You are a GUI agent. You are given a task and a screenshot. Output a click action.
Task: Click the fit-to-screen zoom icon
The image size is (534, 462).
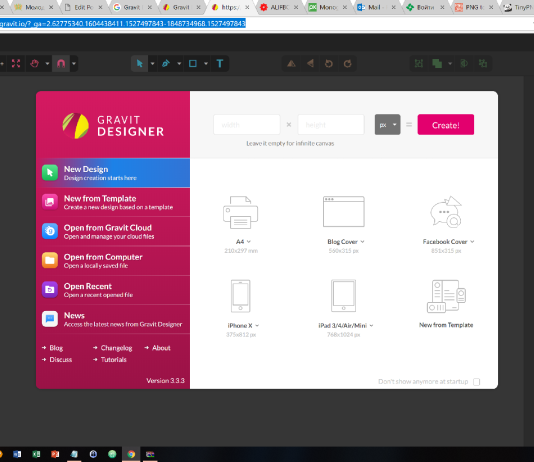click(x=16, y=64)
